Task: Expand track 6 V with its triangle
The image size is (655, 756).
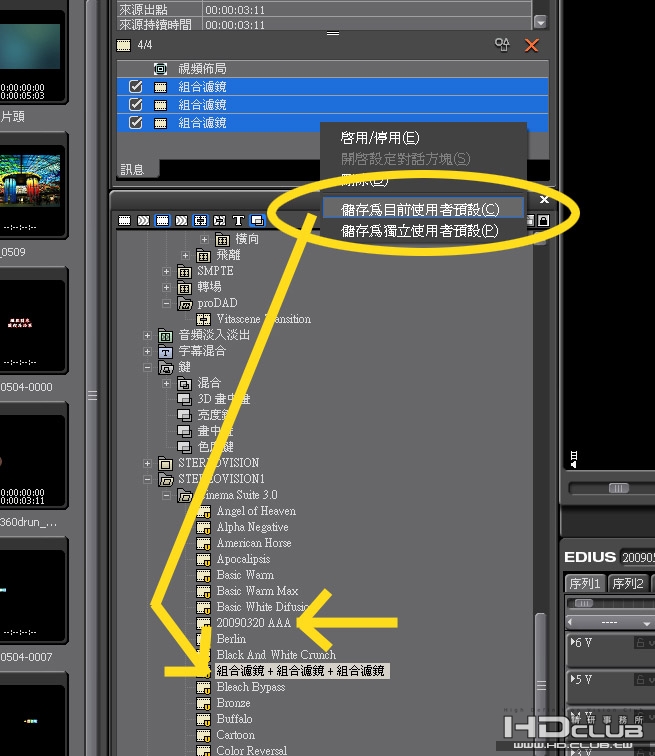Action: [x=573, y=642]
